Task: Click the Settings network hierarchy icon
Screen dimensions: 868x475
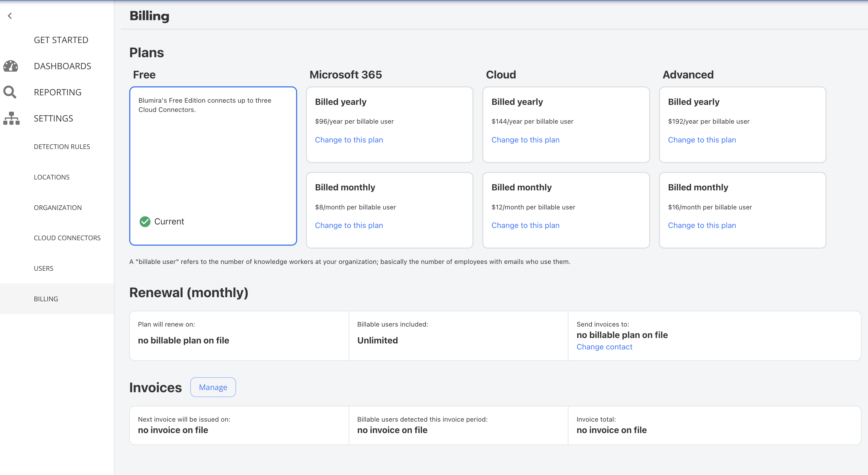Action: pos(11,118)
